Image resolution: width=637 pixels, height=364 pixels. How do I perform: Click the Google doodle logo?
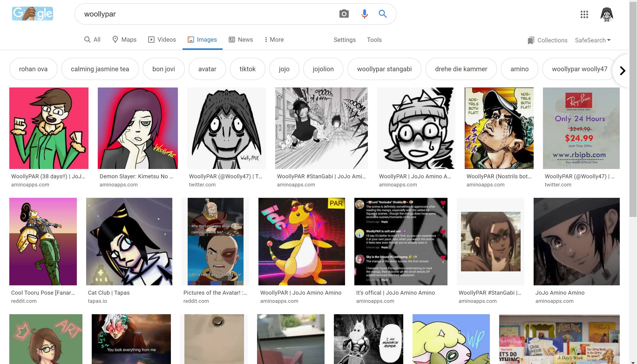coord(33,13)
